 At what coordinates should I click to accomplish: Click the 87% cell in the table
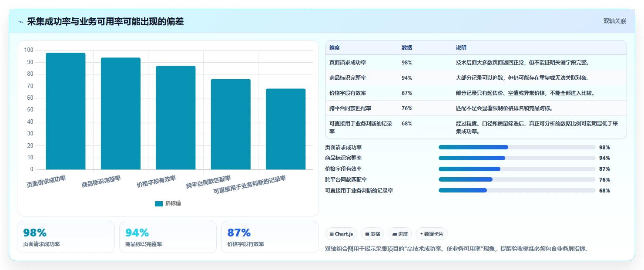pos(407,93)
